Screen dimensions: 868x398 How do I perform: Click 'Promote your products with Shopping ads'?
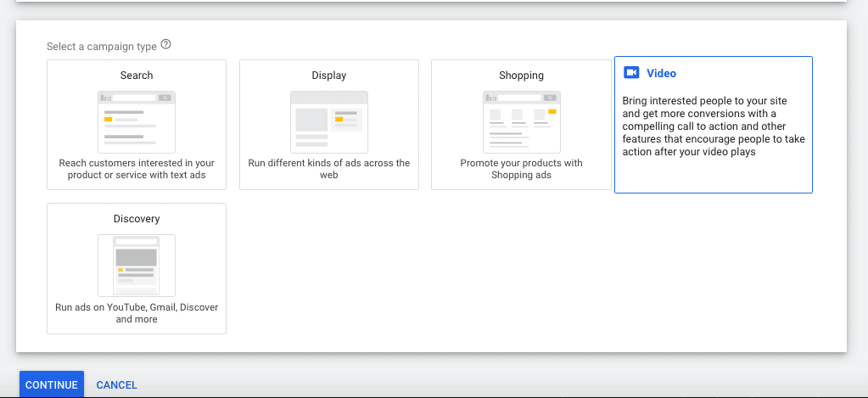click(522, 170)
